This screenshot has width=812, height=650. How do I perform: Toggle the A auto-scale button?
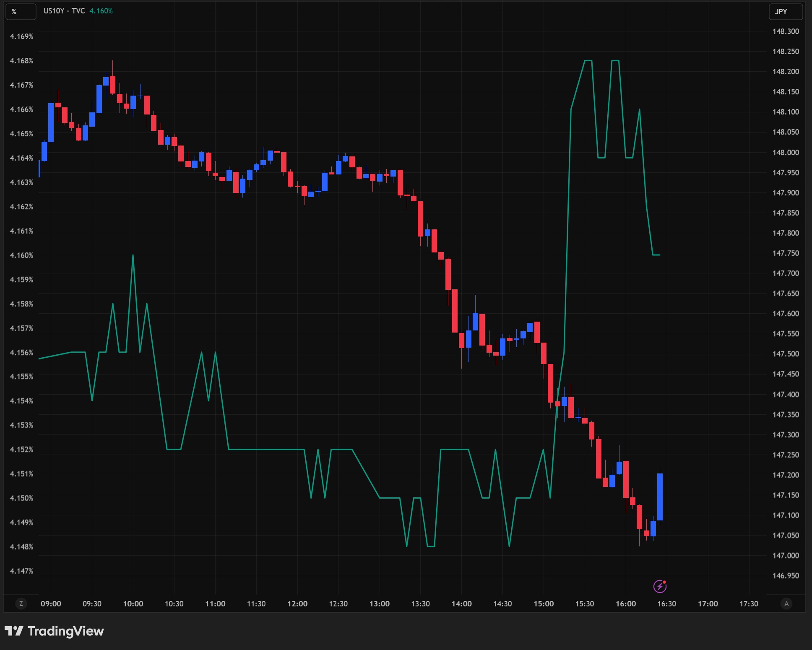(786, 603)
